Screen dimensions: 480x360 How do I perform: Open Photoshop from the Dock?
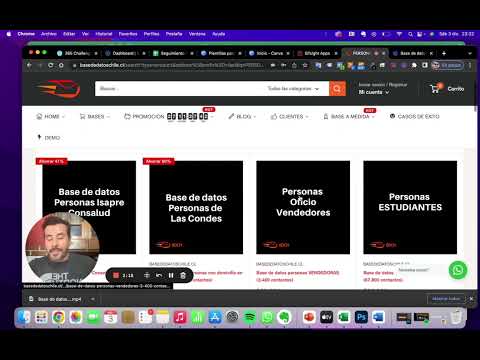[361, 317]
